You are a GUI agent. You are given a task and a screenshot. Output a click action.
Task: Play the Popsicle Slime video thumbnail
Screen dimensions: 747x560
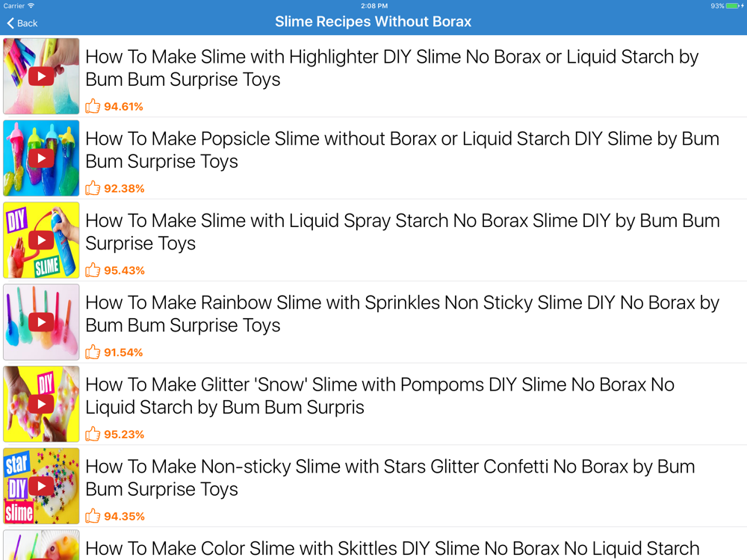click(41, 158)
